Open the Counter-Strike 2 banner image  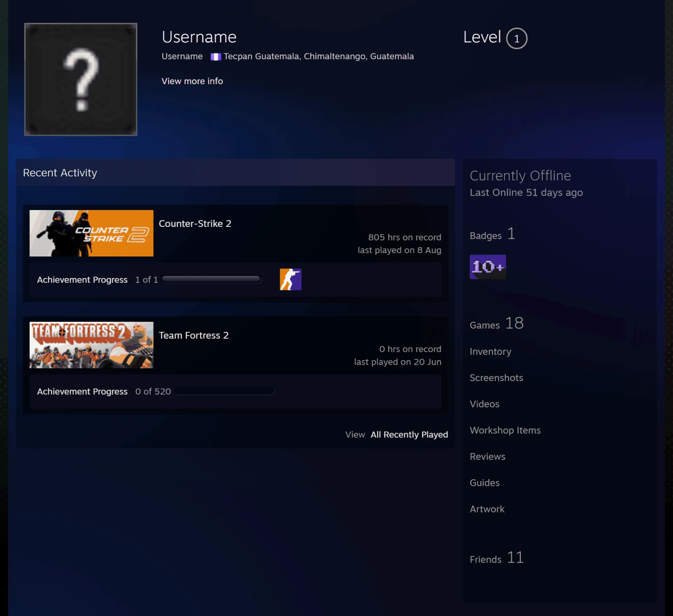tap(91, 233)
